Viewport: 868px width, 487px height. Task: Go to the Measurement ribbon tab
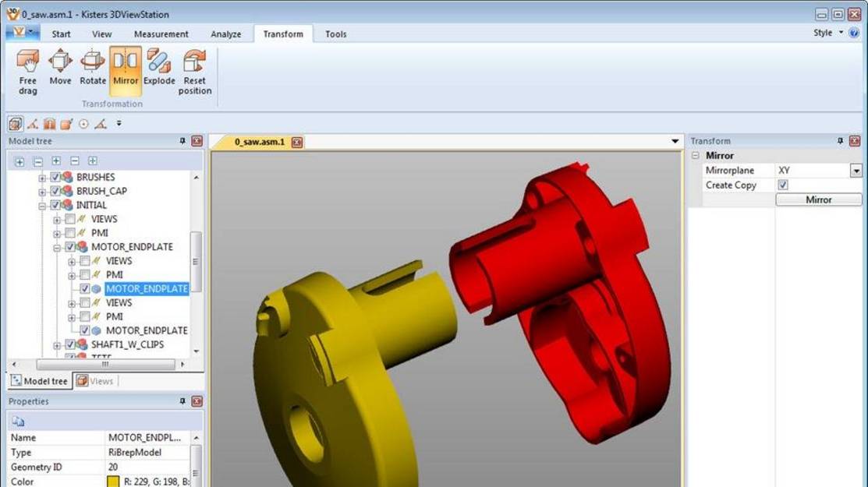(161, 34)
